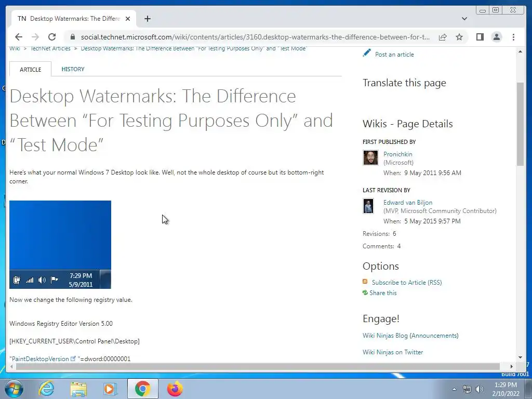
Task: Open Wiki Ninjas on Twitter link
Action: [393, 352]
